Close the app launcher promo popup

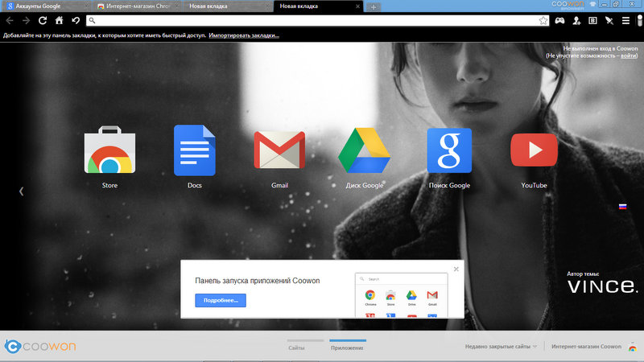pyautogui.click(x=456, y=269)
